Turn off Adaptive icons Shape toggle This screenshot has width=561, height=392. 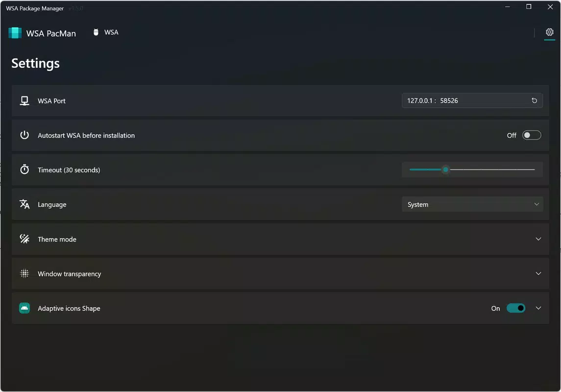pyautogui.click(x=515, y=308)
